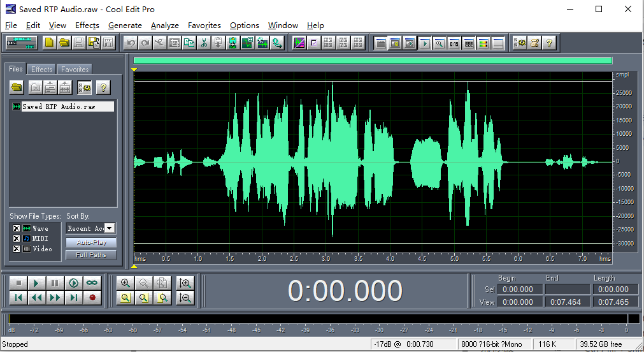This screenshot has width=644, height=352.
Task: Click the Rewind double-arrow button
Action: tap(36, 297)
